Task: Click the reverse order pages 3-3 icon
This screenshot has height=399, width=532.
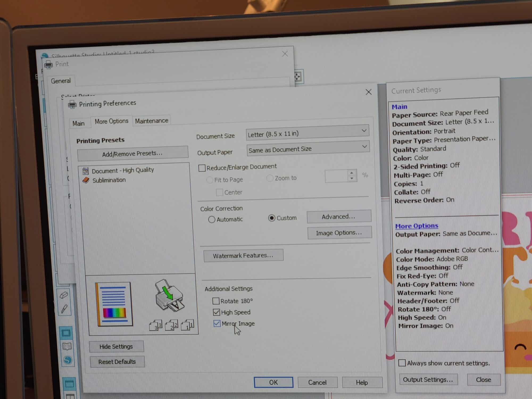Action: click(x=156, y=326)
